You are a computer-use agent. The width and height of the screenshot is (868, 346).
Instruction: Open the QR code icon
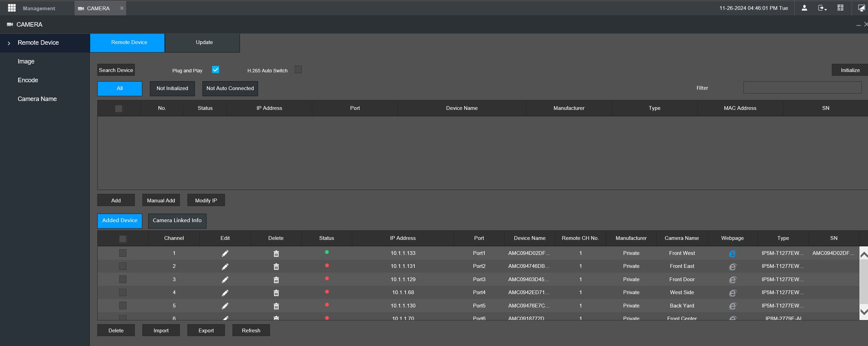coord(840,8)
